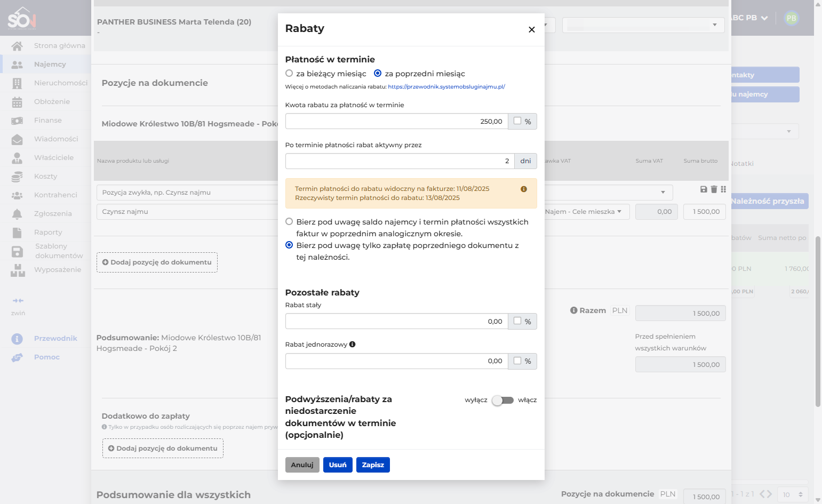Open Strona główna via the house icon

pos(17,46)
